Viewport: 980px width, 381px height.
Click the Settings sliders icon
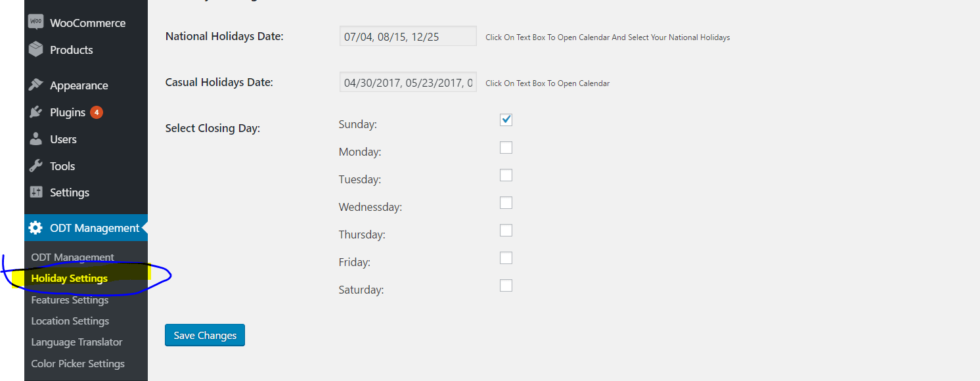pos(37,192)
